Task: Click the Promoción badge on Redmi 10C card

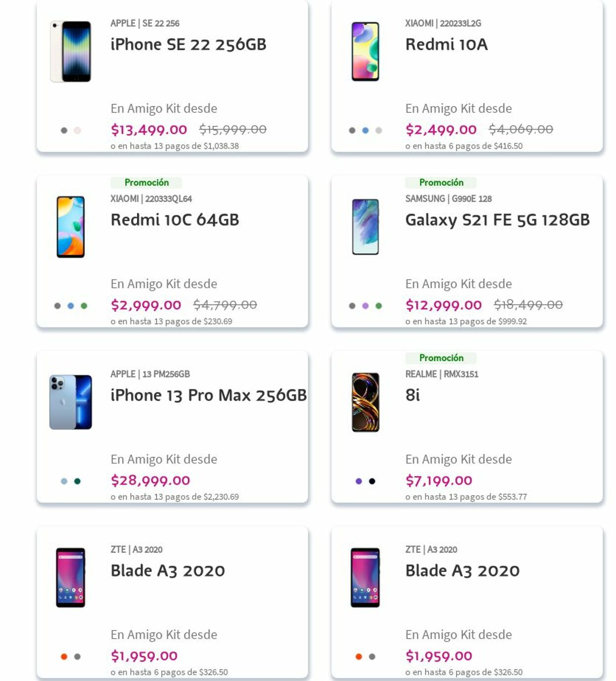Action: click(146, 183)
